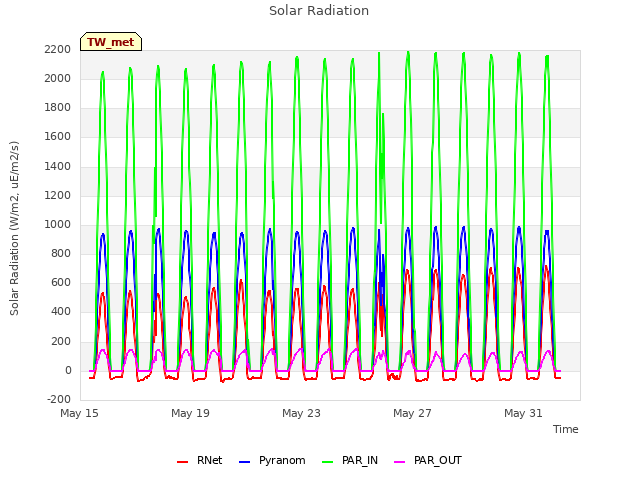Click the blue Pyranom legend color marker

pyautogui.click(x=244, y=462)
